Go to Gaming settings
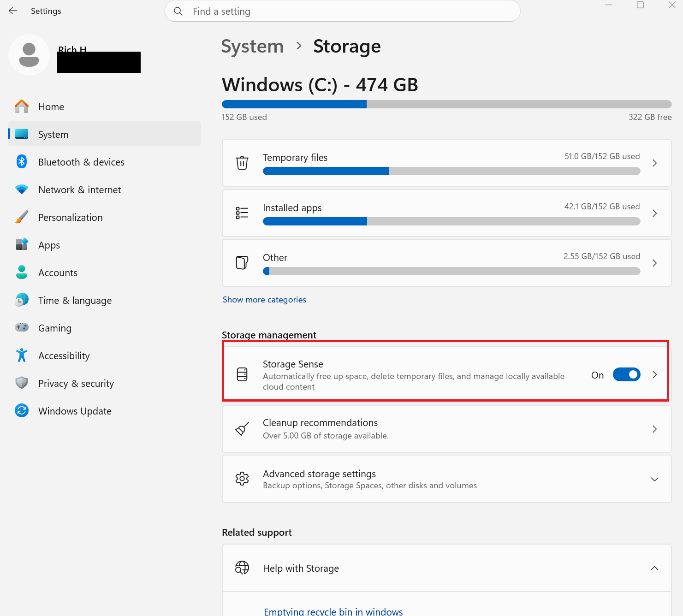Image resolution: width=683 pixels, height=616 pixels. [105, 328]
